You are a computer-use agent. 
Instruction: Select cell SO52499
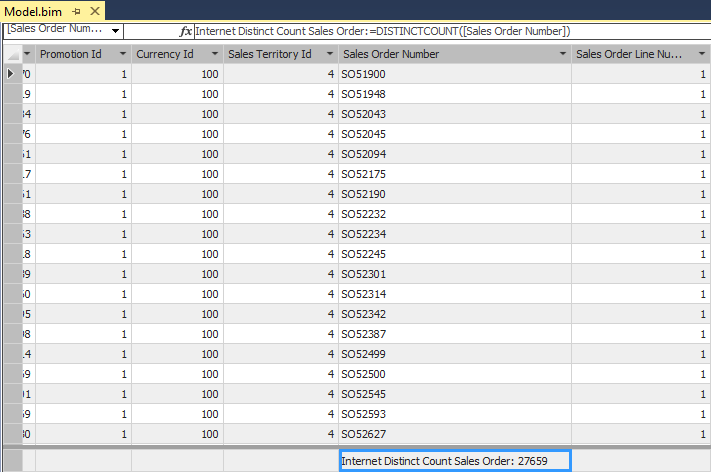(x=455, y=354)
